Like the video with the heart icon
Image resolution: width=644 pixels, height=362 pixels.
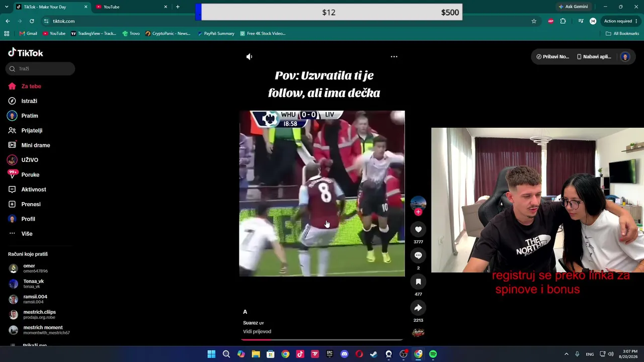point(418,229)
